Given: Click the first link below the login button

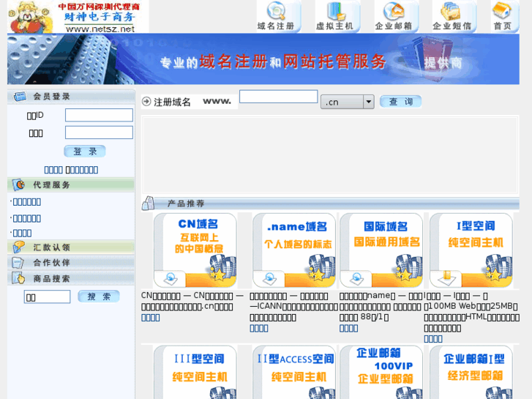Looking at the screenshot, I should [53, 170].
